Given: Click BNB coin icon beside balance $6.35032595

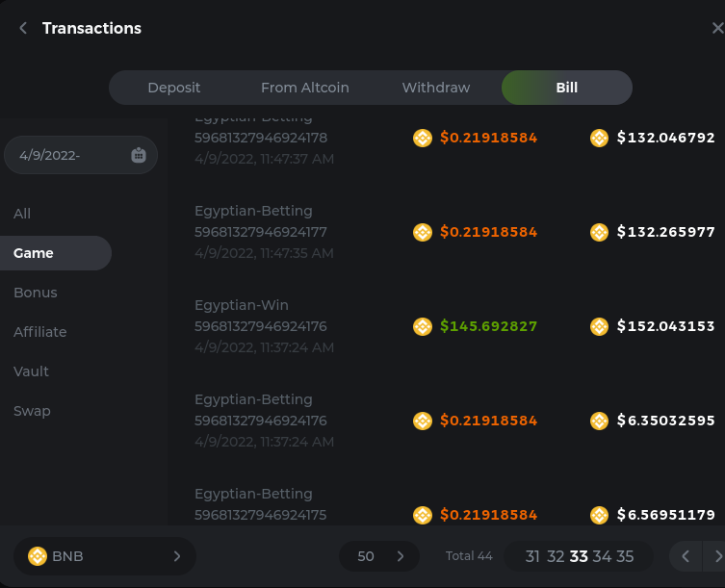Looking at the screenshot, I should tap(599, 421).
